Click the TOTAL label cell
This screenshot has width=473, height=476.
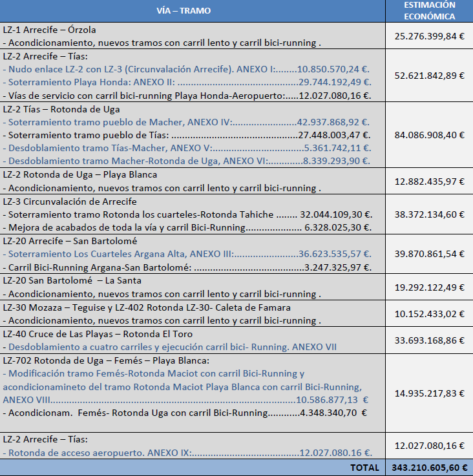(x=364, y=468)
